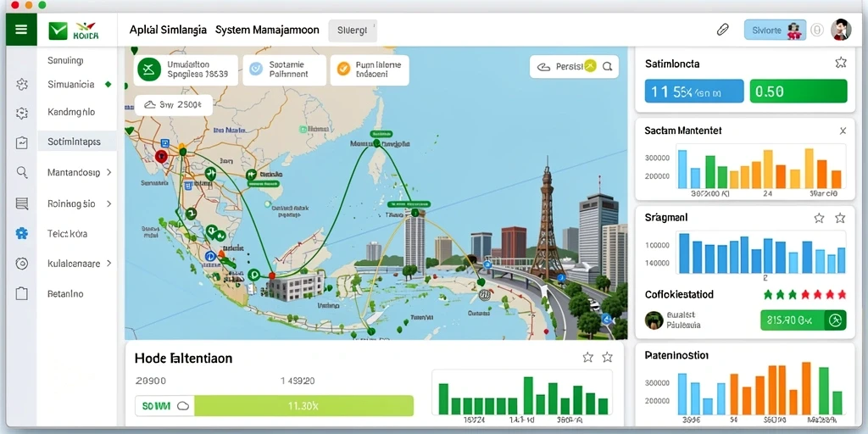Star the Satimloncta panel
The width and height of the screenshot is (868, 434).
[840, 63]
